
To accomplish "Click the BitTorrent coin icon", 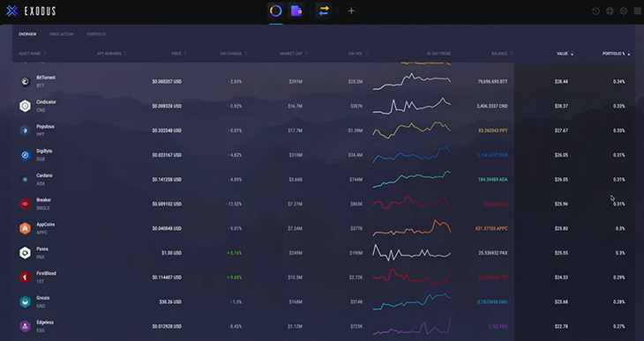I will coord(25,82).
